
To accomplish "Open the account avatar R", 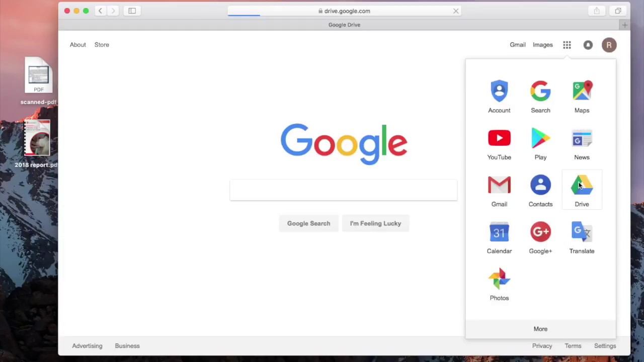I will pyautogui.click(x=609, y=45).
